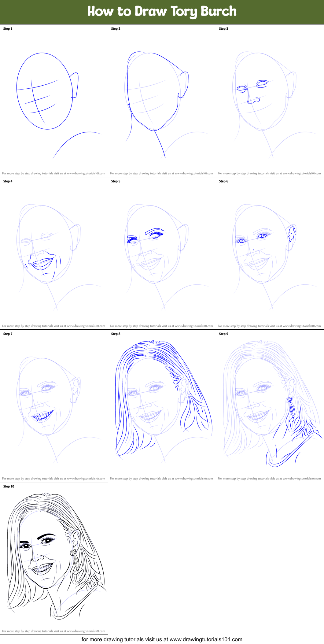The width and height of the screenshot is (324, 644).
Task: Click the tutorial credit line under Step 9
Action: [269, 479]
